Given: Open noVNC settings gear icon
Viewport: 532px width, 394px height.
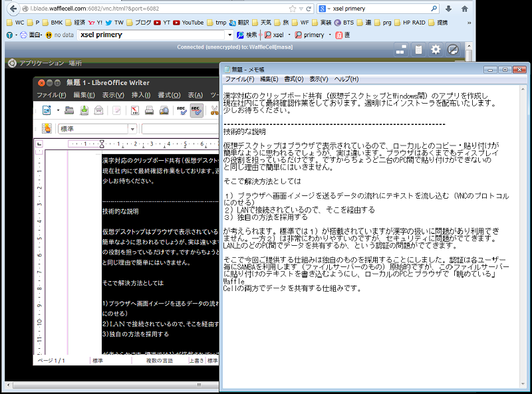Looking at the screenshot, I should [436, 49].
